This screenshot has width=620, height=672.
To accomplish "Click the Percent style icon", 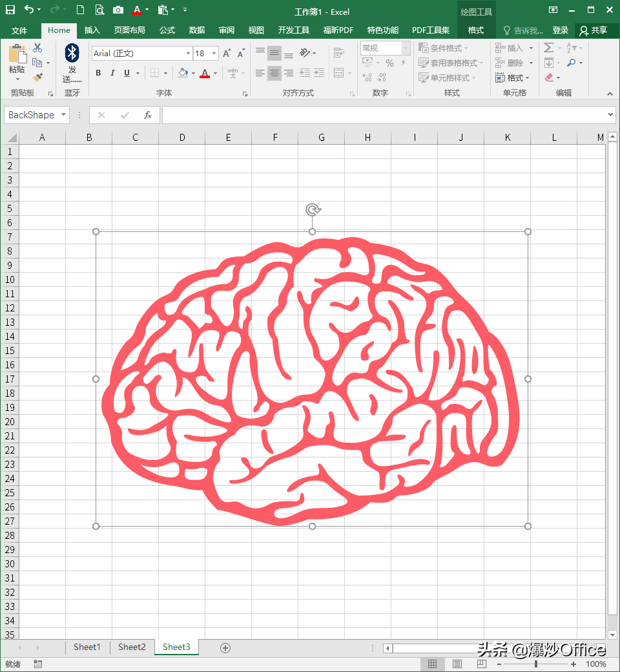I will 389,63.
